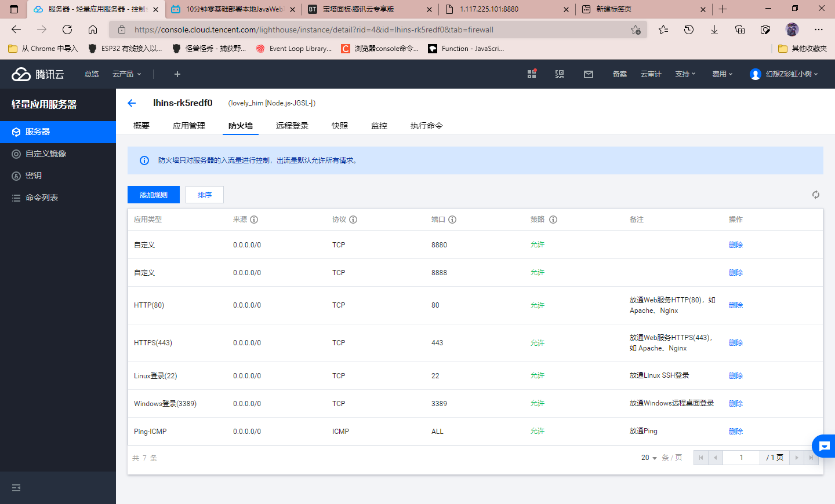Switch to the 快照 tab
Screen dimensions: 835x504
340,126
